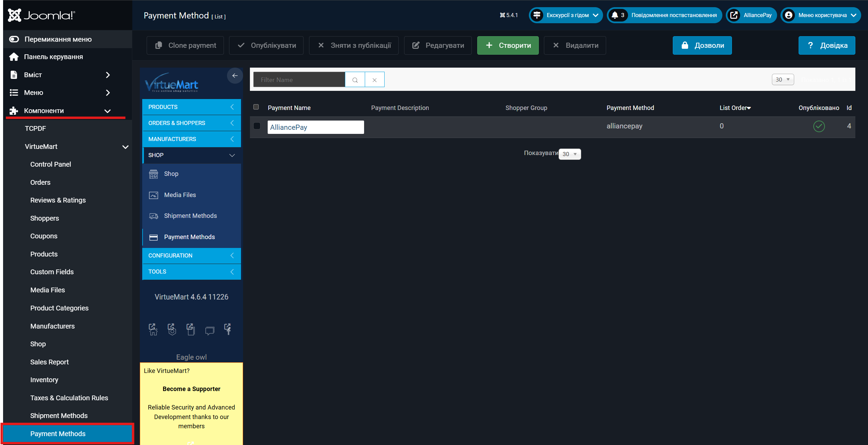Open the top-right 30 per-page dropdown
This screenshot has width=868, height=445.
point(782,80)
